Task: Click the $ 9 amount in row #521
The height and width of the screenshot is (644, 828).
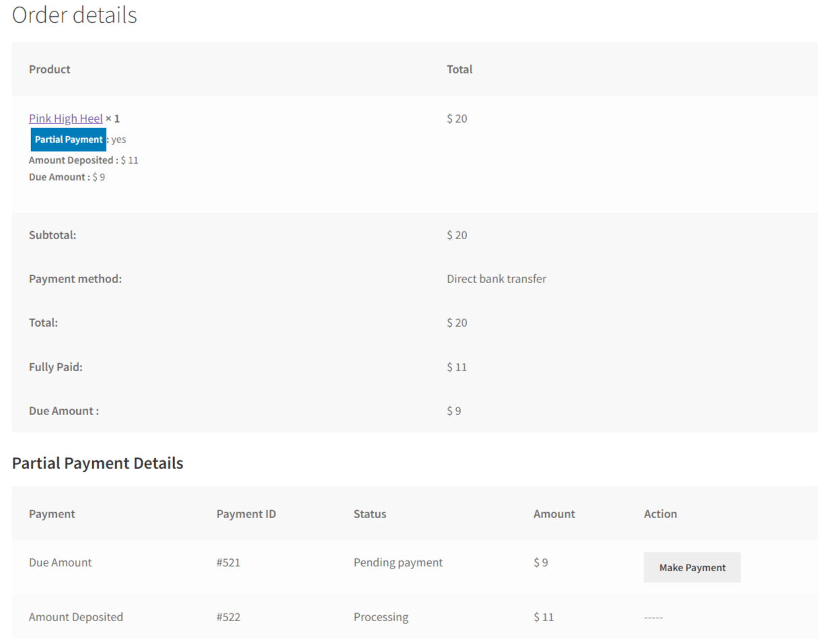Action: point(540,562)
